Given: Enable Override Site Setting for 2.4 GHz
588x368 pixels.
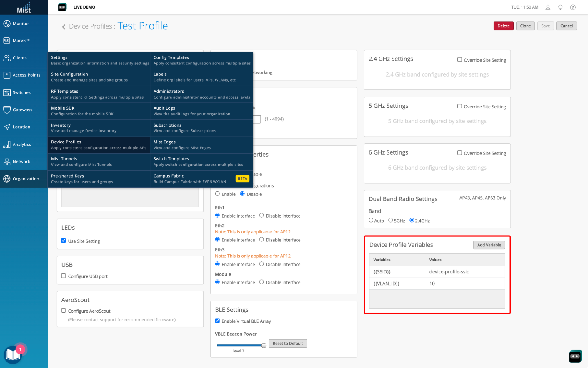Looking at the screenshot, I should (x=459, y=59).
